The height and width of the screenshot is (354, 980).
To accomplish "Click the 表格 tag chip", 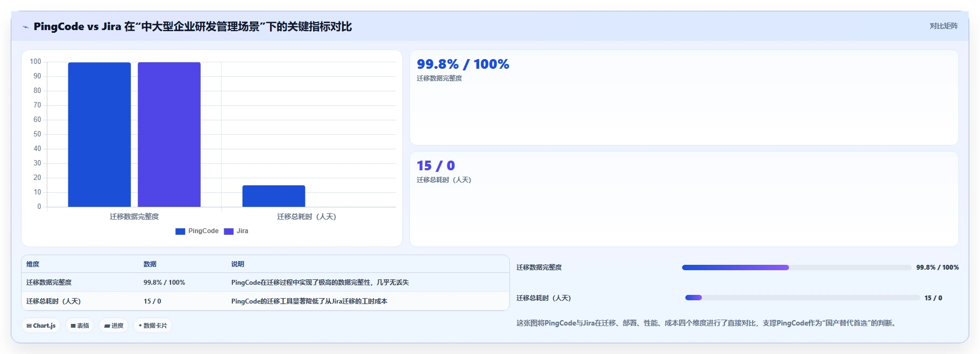I will [80, 326].
